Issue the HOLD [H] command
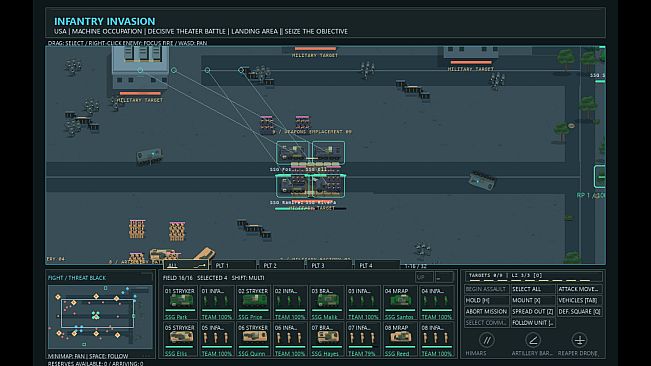 click(x=486, y=300)
